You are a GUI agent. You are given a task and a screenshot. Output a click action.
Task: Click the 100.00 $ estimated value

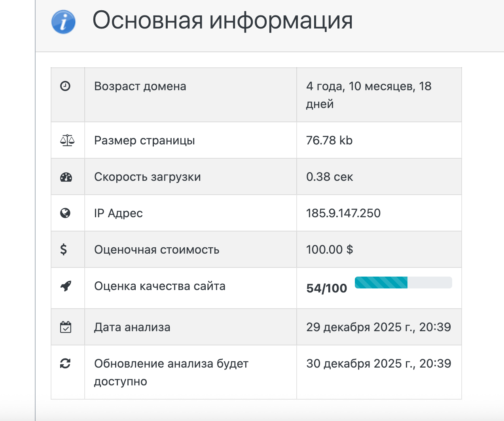pos(330,250)
